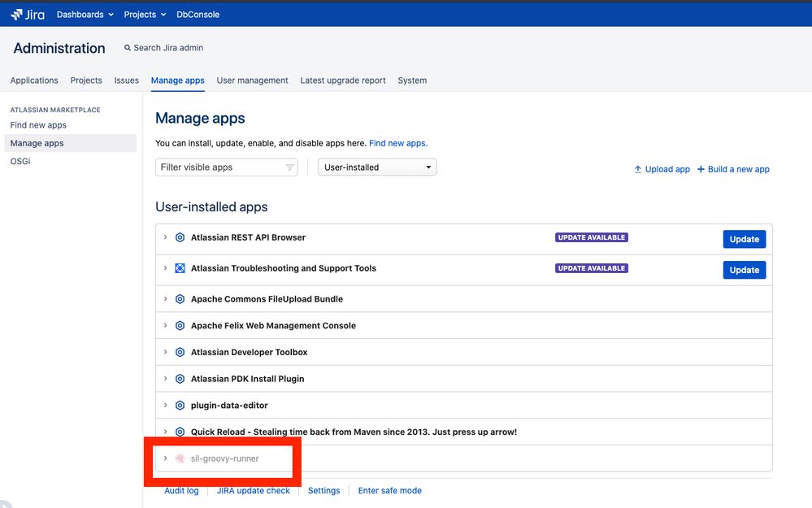Viewport: 812px width, 508px height.
Task: Update Atlassian Troubleshooting and Support Tools
Action: (x=745, y=270)
